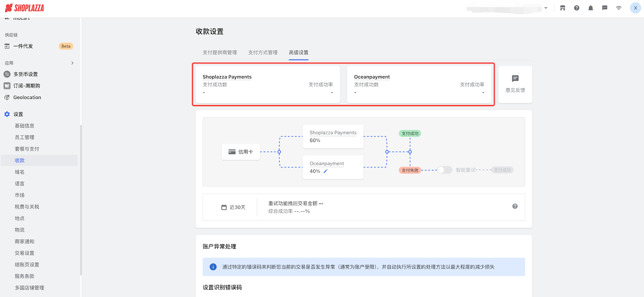
Task: Click help icon in retry stats row
Action: click(x=515, y=206)
